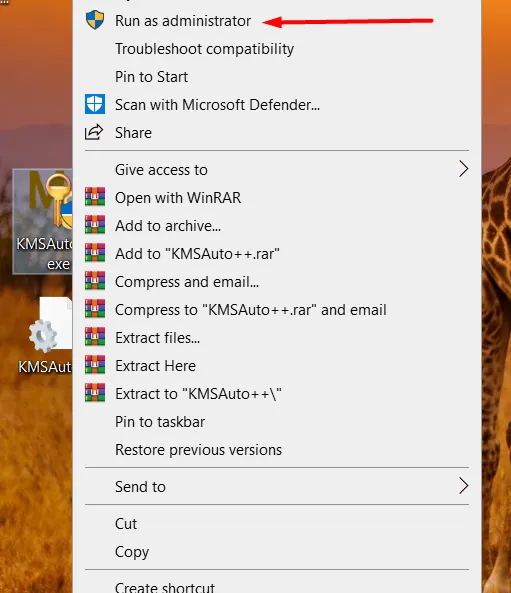Click the Microsoft Defender shield icon
Viewport: 511px width, 593px height.
pyautogui.click(x=95, y=104)
